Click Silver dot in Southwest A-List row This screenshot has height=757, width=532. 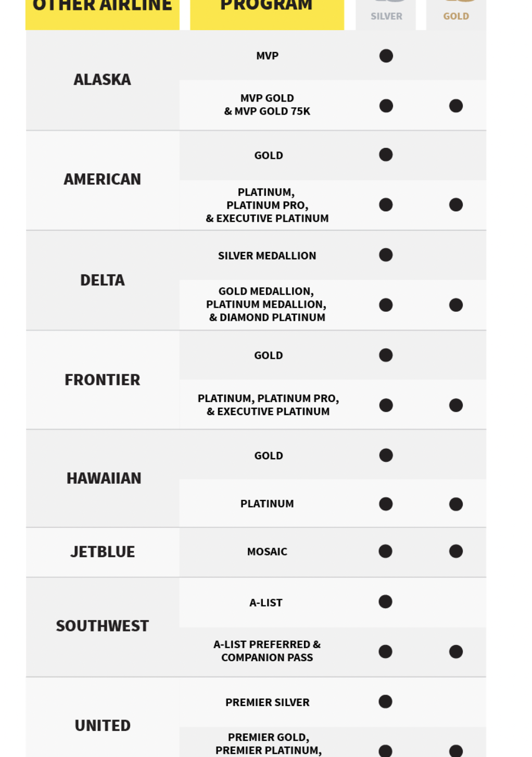tap(385, 602)
